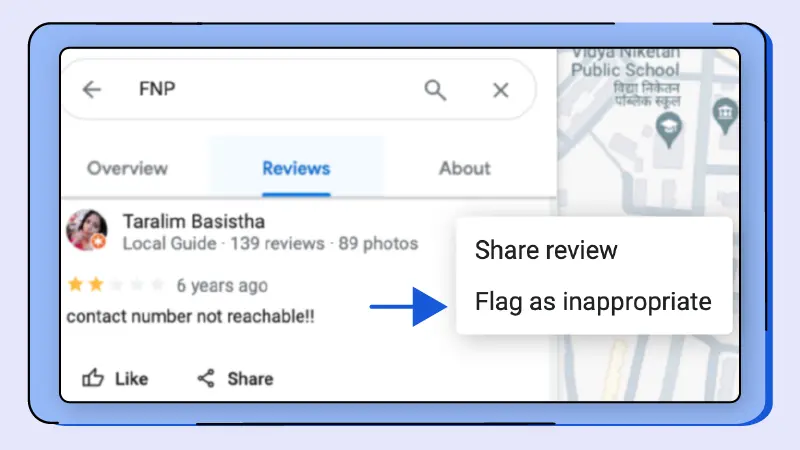The height and width of the screenshot is (450, 800).
Task: Click the museum map pin icon
Action: click(725, 115)
